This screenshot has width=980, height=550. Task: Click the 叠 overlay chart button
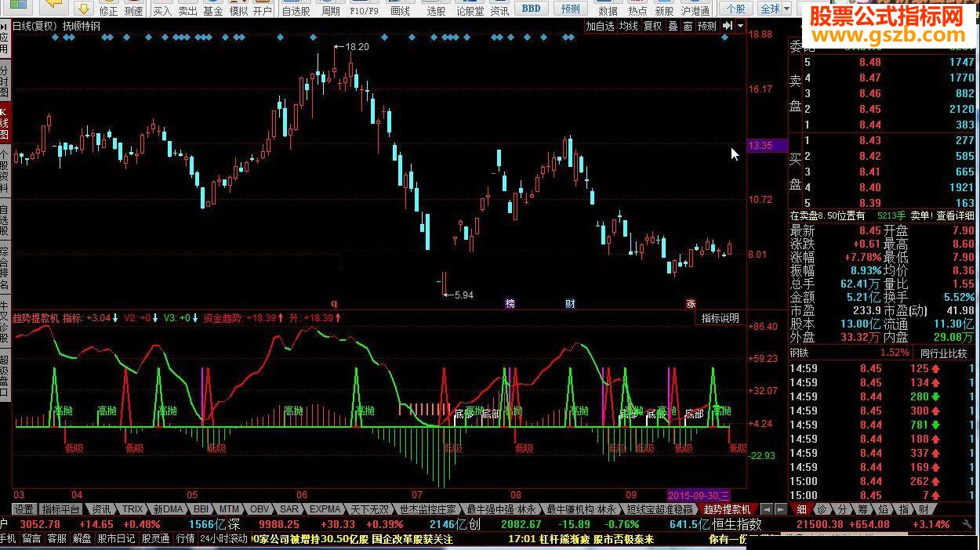[673, 26]
